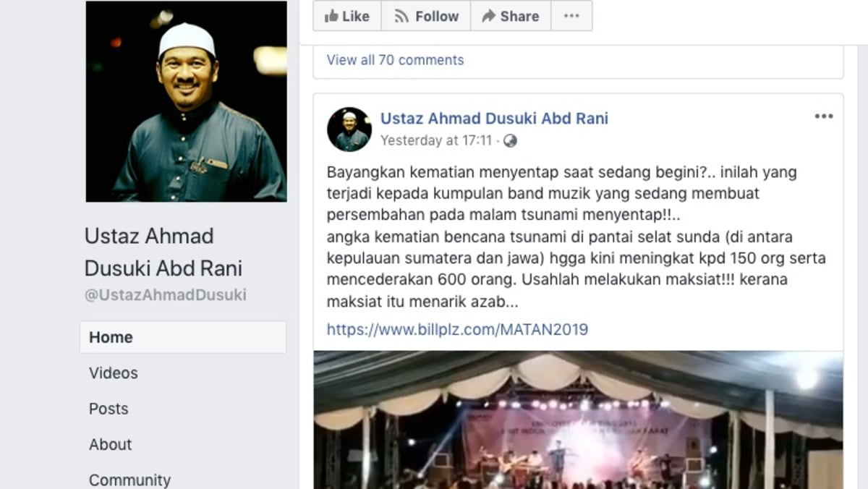Screen dimensions: 868x489
Task: Click the small post author avatar
Action: coord(349,129)
